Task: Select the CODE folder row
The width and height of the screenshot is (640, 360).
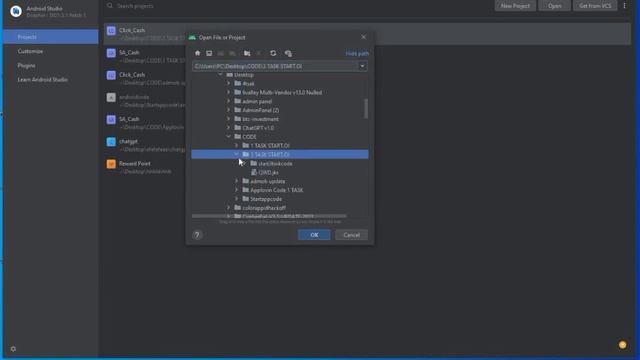Action: click(280, 137)
